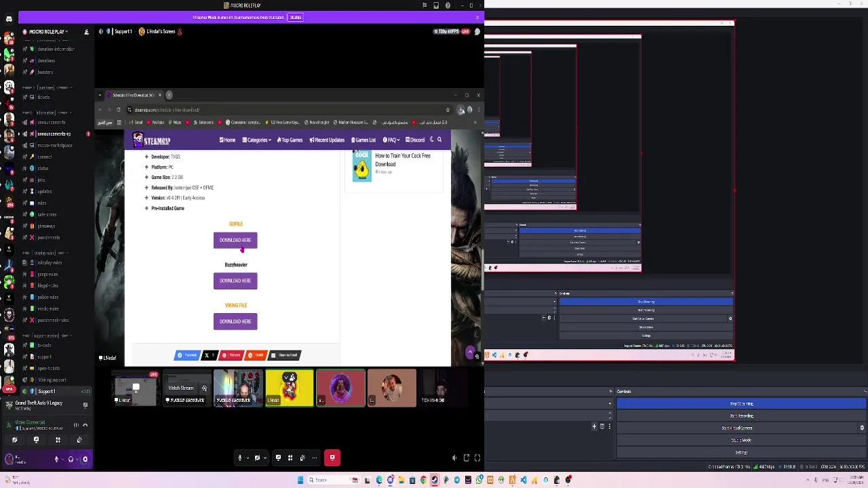Toggle dark mode moon icon on SteamRIP
The width and height of the screenshot is (868, 488).
coord(431,140)
